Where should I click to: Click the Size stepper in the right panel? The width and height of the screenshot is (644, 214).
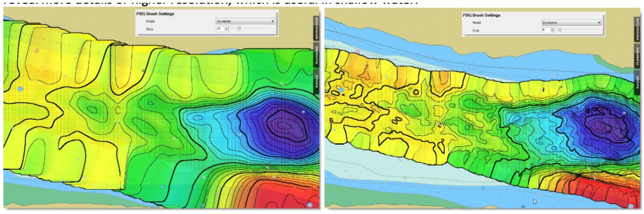click(552, 30)
